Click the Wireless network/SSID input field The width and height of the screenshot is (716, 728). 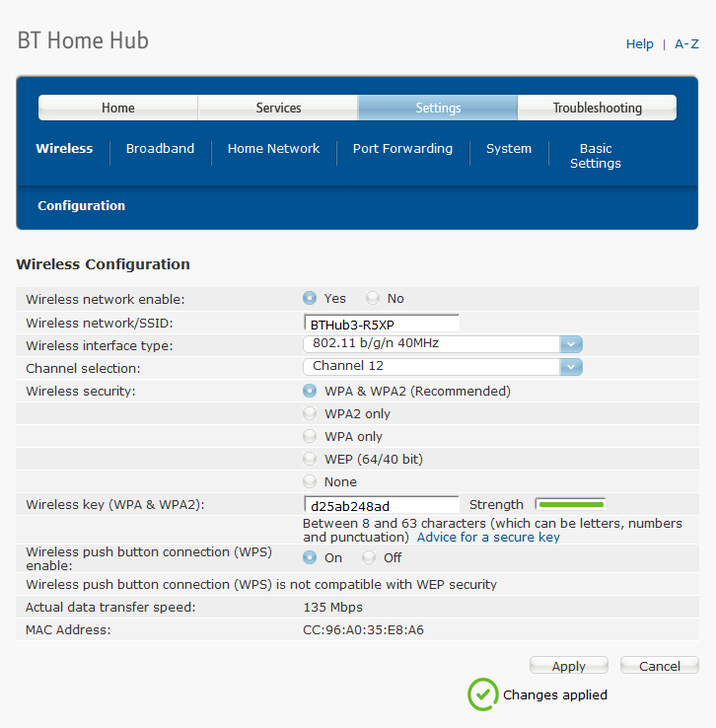pyautogui.click(x=382, y=324)
